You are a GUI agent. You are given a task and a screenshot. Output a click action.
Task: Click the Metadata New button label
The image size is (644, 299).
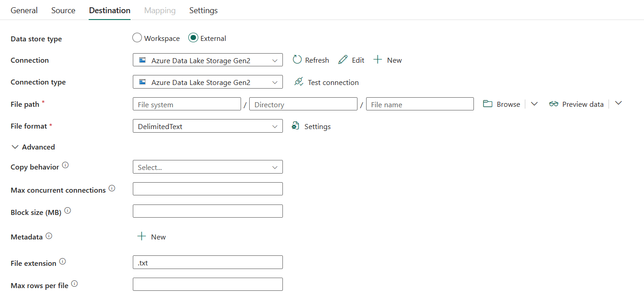click(x=158, y=237)
